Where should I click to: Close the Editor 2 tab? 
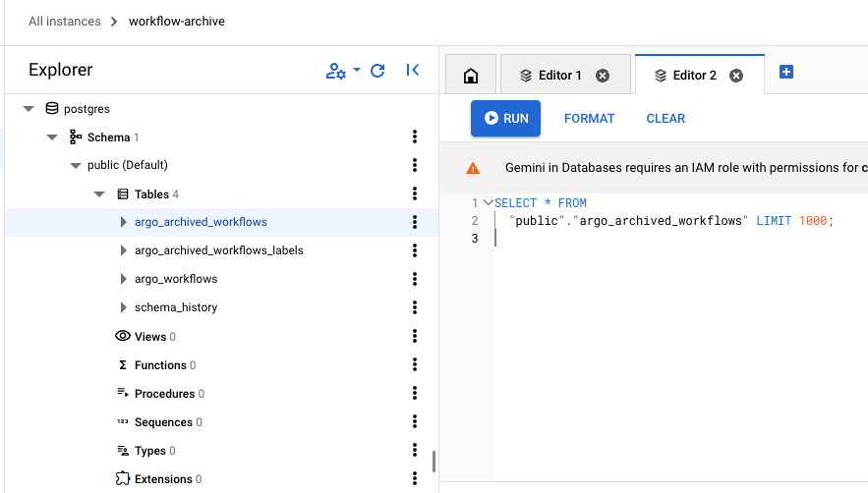(735, 76)
